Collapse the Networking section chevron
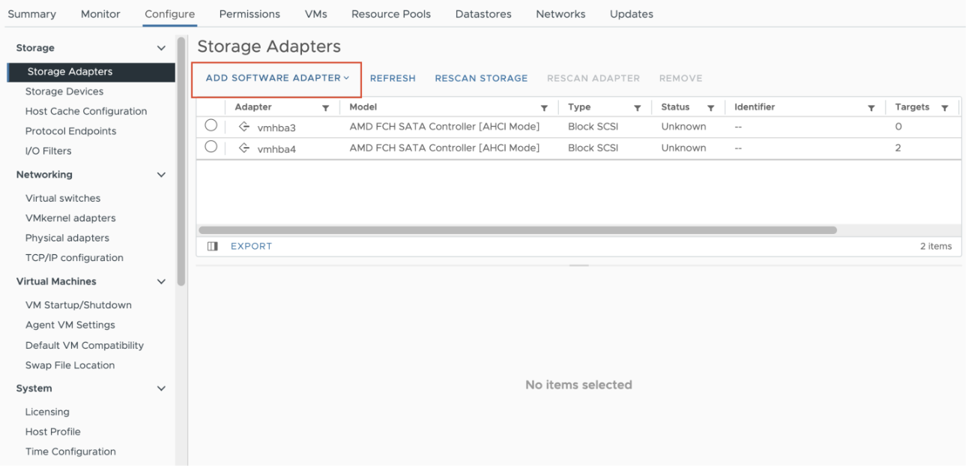Viewport: 980px width, 468px height. (x=161, y=175)
